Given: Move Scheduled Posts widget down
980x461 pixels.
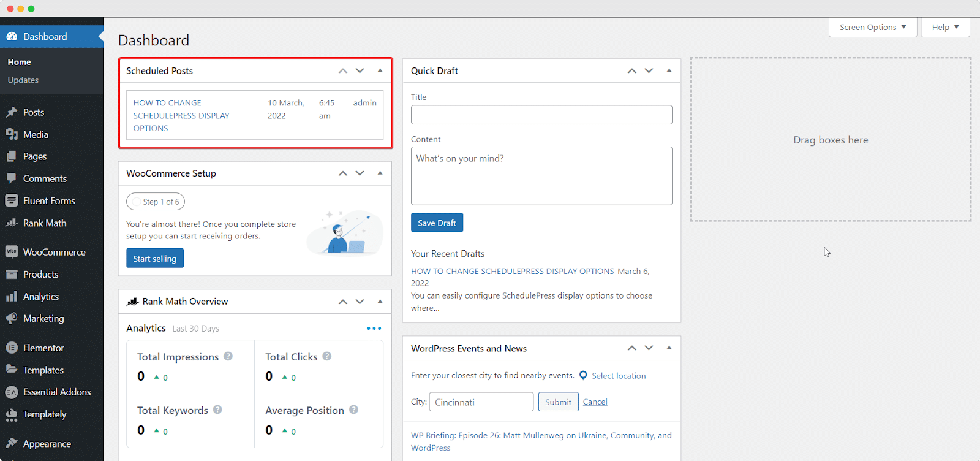Looking at the screenshot, I should pos(360,71).
